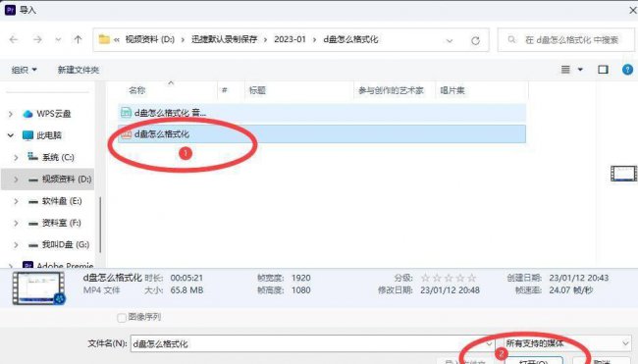The width and height of the screenshot is (638, 364).
Task: Open 视频资料 (D:) drive
Action: [67, 179]
